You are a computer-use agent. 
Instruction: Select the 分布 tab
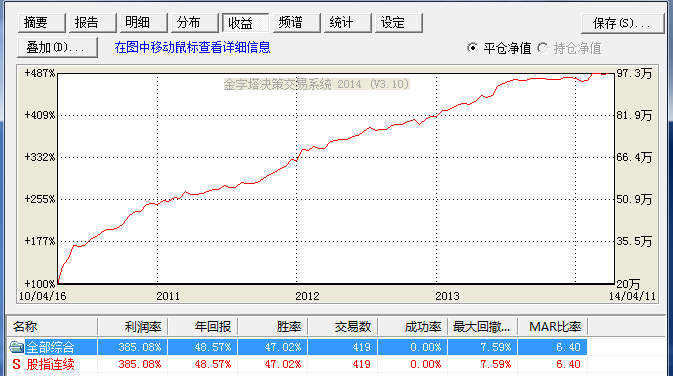194,23
